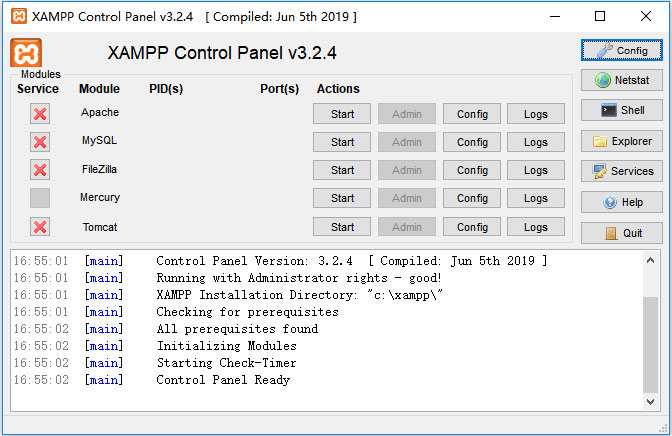Open the Tomcat Config menu
Image resolution: width=672 pixels, height=436 pixels.
click(x=472, y=227)
